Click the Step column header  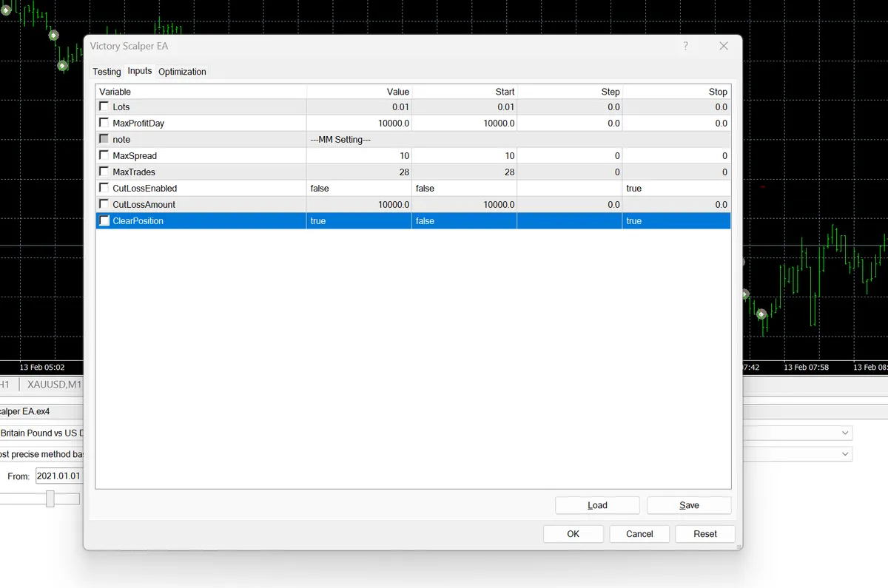(x=569, y=92)
